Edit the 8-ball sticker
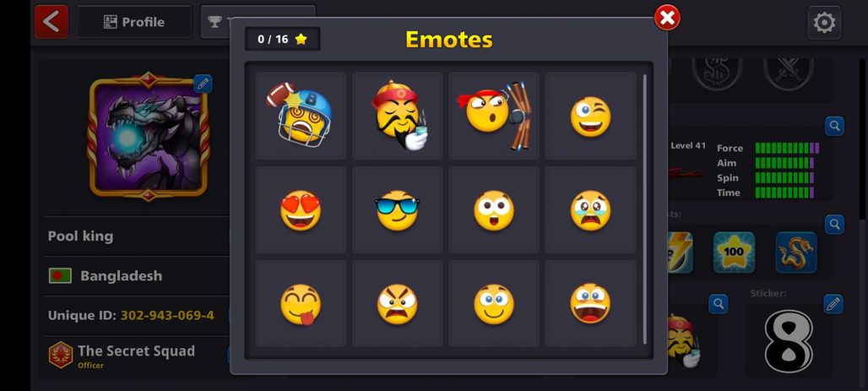This screenshot has height=391, width=868. tap(833, 304)
